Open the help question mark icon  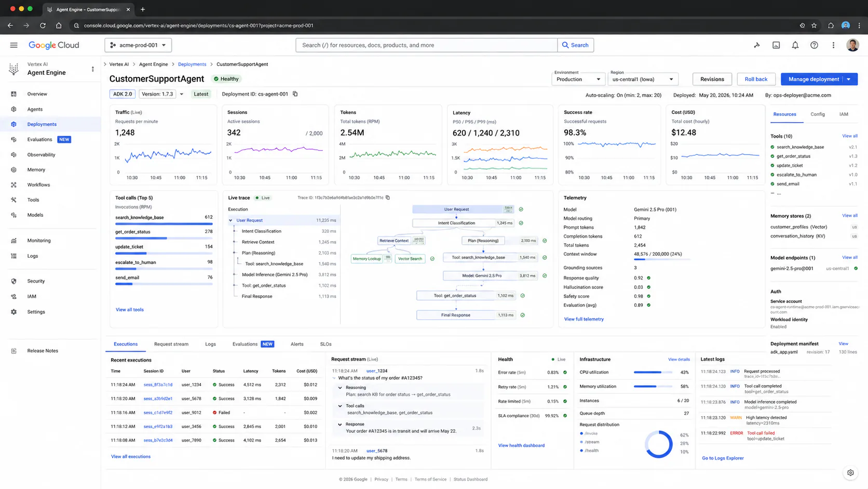point(814,45)
